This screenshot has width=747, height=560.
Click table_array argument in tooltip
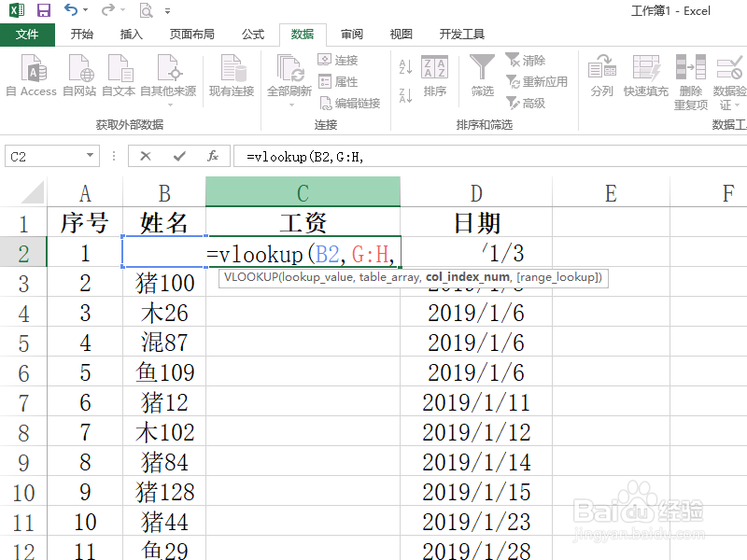(x=389, y=277)
